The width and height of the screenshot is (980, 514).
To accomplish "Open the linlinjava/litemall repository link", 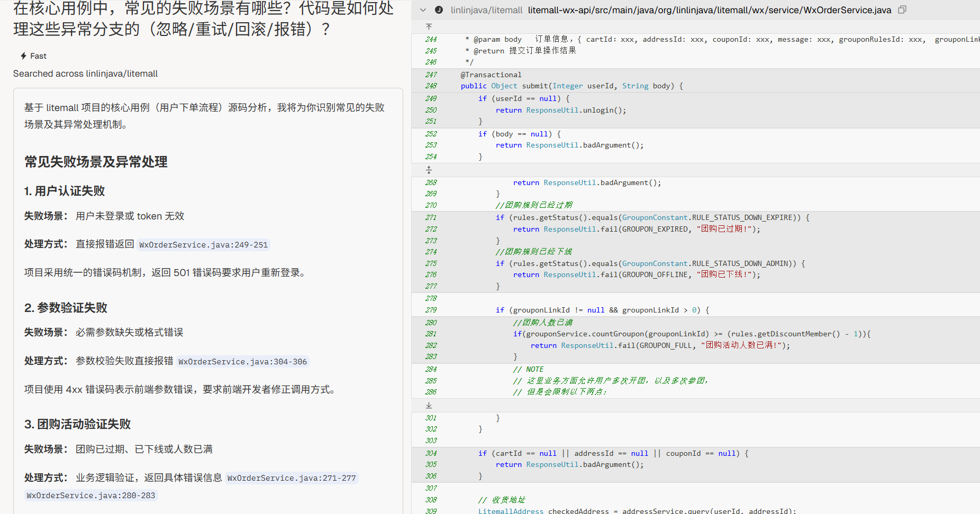I will [x=486, y=10].
